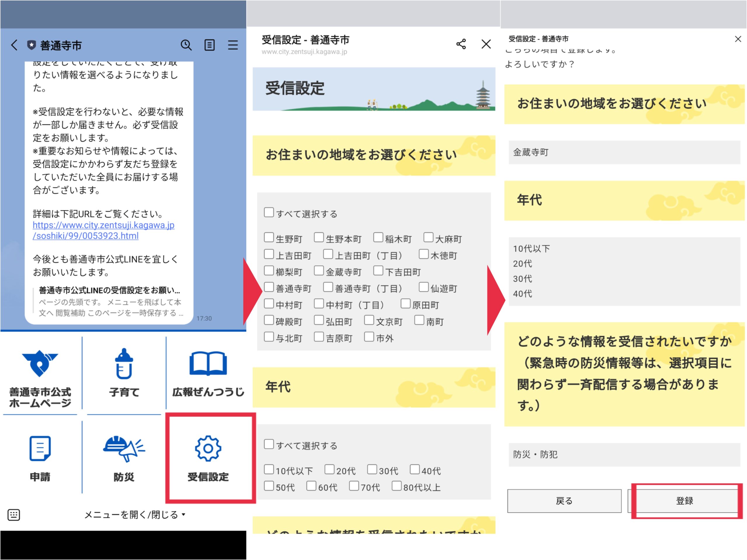The height and width of the screenshot is (560, 747).
Task: Check the 櫛梨町 checkbox
Action: (269, 270)
